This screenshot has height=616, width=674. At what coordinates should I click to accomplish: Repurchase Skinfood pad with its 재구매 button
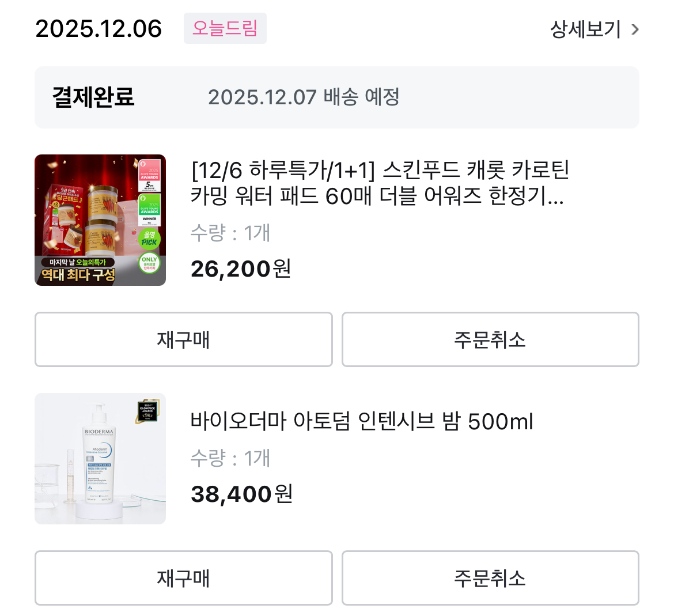click(x=184, y=339)
